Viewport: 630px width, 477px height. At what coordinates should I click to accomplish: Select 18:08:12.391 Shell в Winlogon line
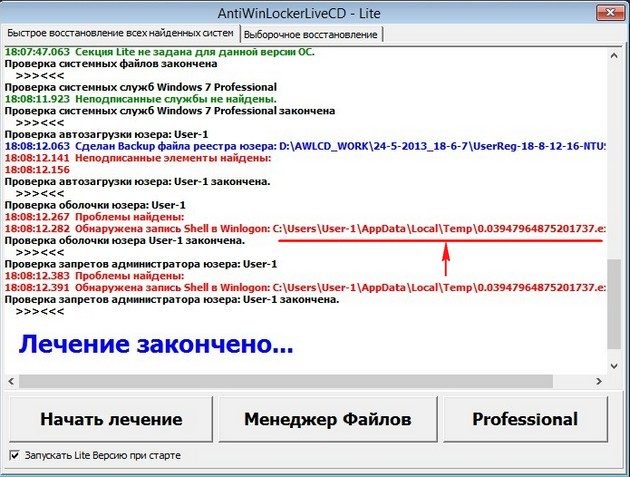click(305, 288)
